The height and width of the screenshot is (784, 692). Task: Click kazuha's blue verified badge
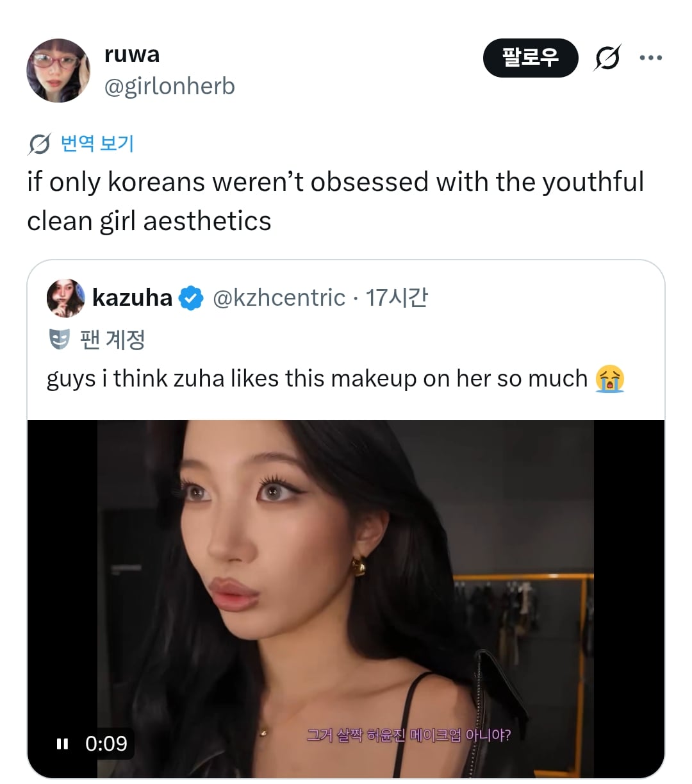(191, 298)
